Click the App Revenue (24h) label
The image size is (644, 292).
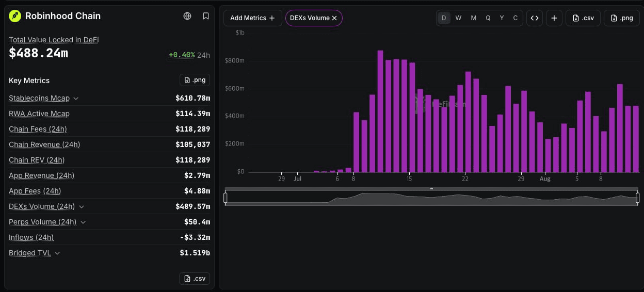pyautogui.click(x=41, y=175)
